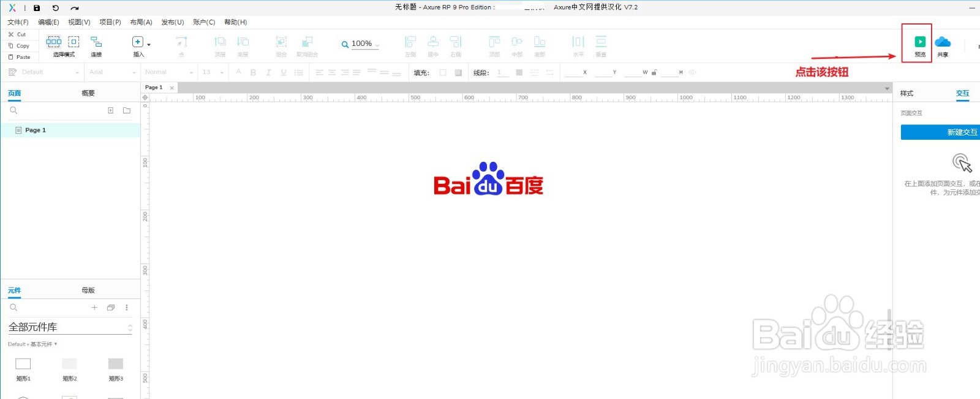Viewport: 980px width, 399px height.
Task: Open the 文件(F) menu
Action: [18, 22]
